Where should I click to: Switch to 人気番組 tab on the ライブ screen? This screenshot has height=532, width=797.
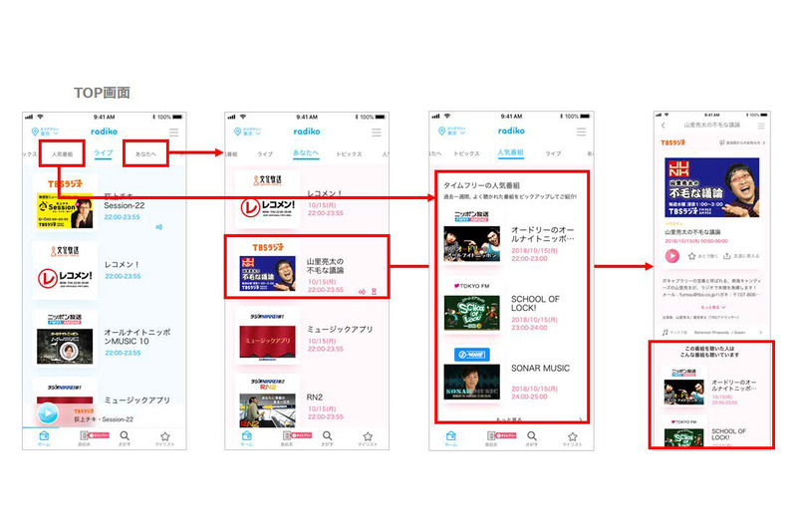[62, 154]
